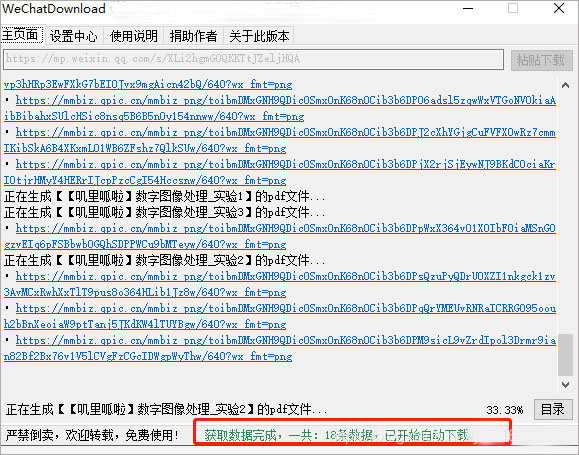579x455 pixels.
Task: Switch to the 主页面 tab
Action: coord(22,35)
